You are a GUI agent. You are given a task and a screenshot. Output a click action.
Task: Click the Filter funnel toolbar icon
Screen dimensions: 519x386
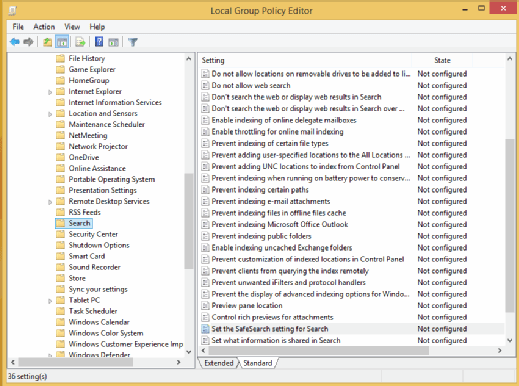pos(133,42)
